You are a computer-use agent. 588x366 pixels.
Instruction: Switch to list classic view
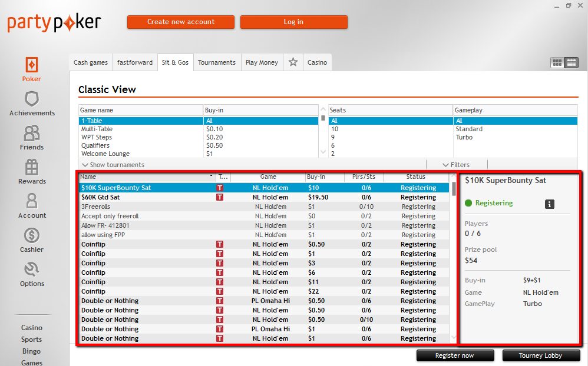point(572,62)
